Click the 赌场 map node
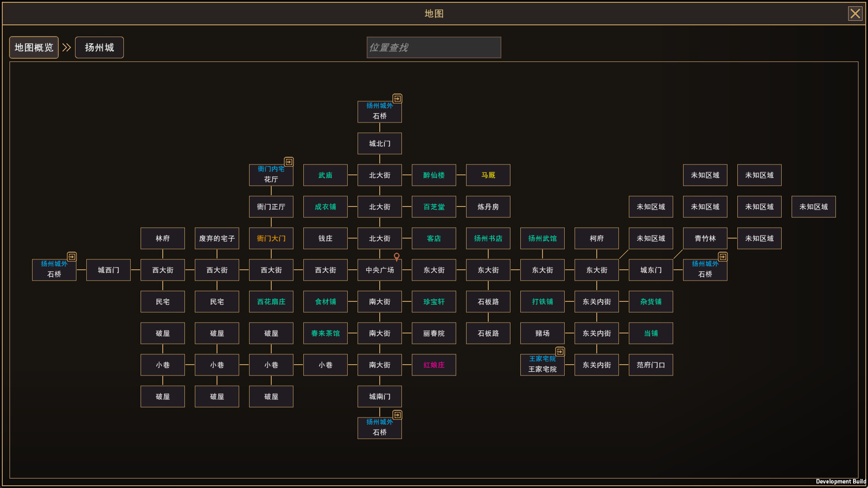868x488 pixels. [x=542, y=333]
